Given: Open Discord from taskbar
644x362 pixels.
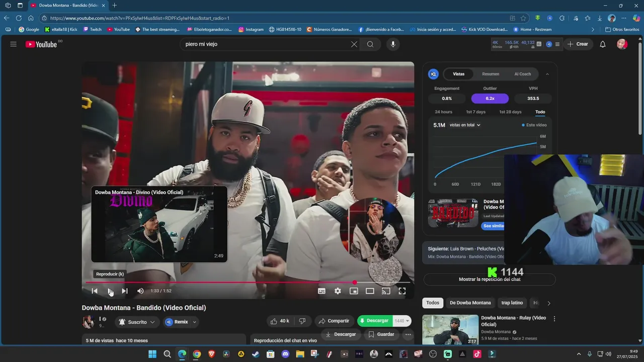Looking at the screenshot, I should click(x=285, y=354).
